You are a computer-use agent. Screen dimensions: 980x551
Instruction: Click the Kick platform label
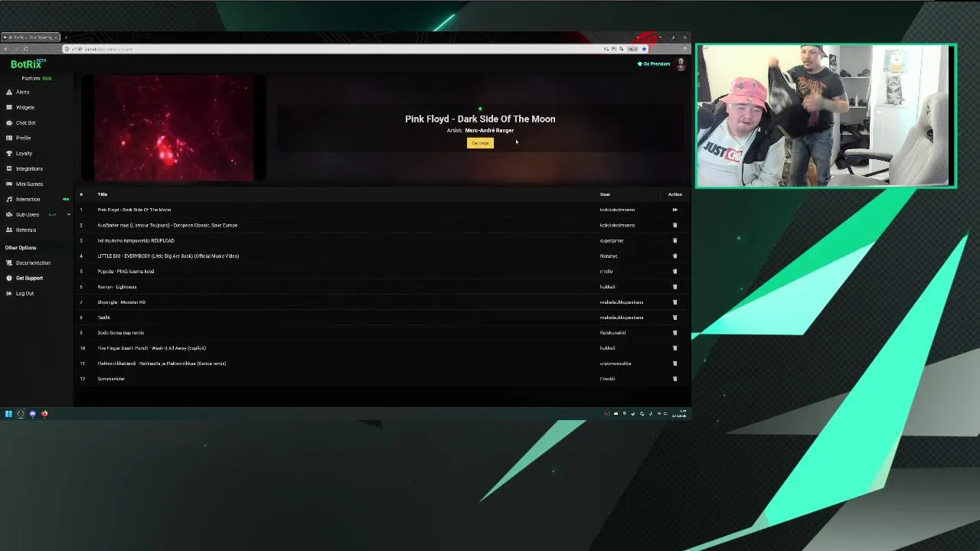pyautogui.click(x=47, y=78)
